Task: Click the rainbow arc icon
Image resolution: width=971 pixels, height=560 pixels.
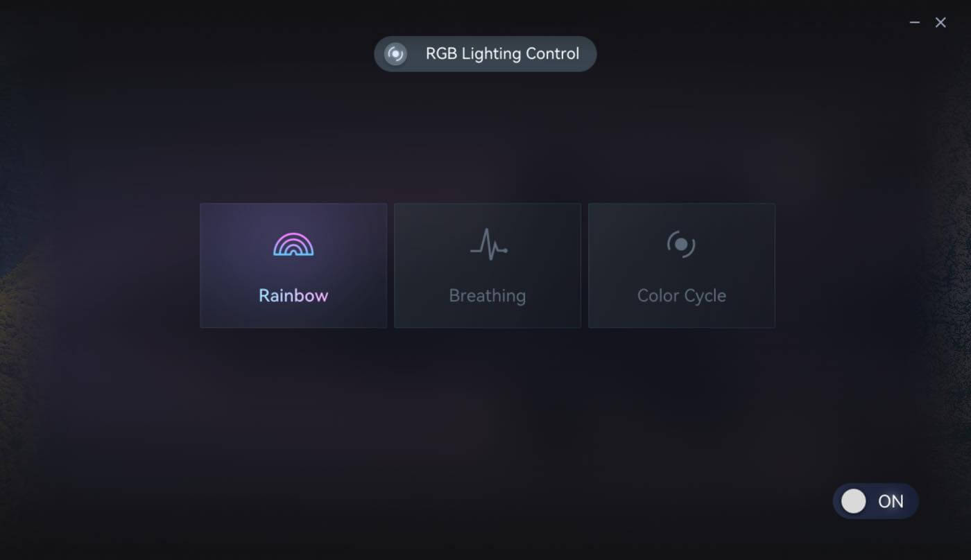Action: [293, 244]
